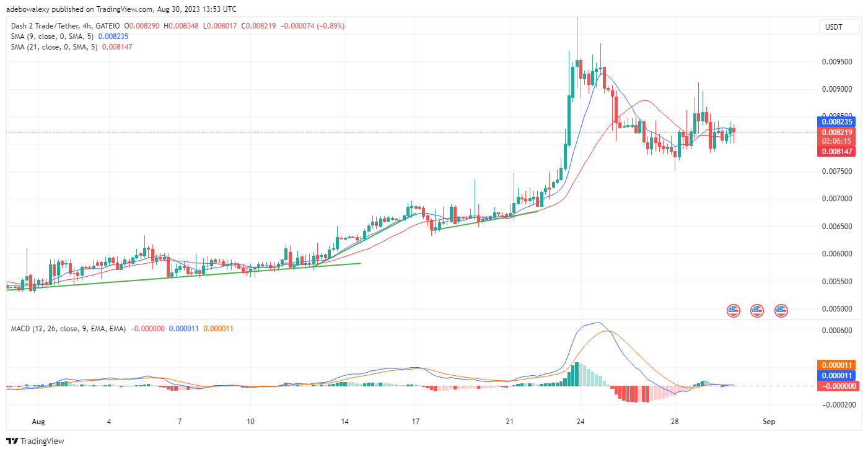Image resolution: width=868 pixels, height=452 pixels.
Task: Click the red 0.008219 current price label
Action: (x=837, y=132)
